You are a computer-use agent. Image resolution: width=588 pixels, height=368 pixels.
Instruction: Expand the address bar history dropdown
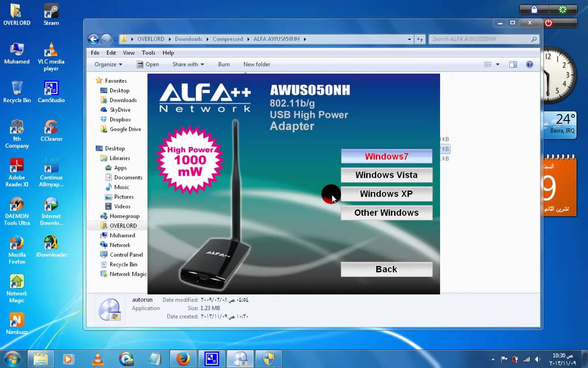pyautogui.click(x=409, y=39)
